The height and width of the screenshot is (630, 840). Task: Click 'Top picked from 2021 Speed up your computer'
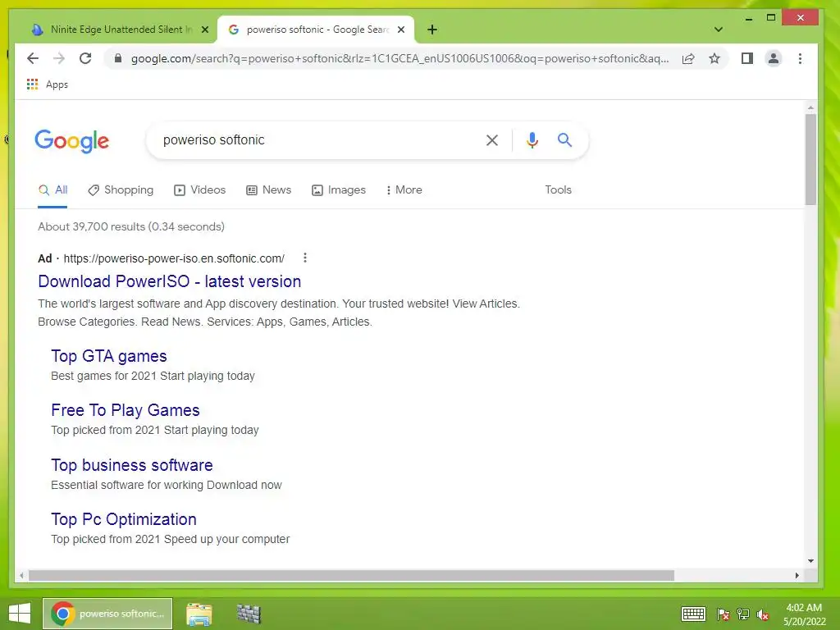pos(171,539)
